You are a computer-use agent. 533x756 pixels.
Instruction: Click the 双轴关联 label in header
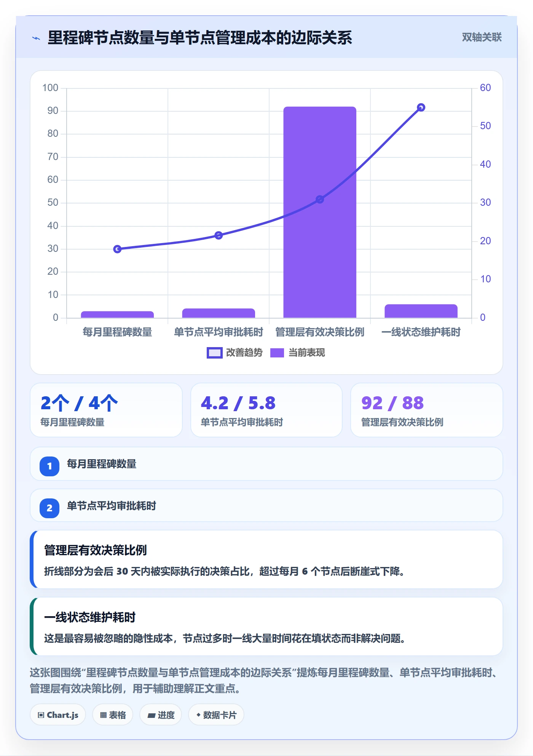(x=482, y=37)
